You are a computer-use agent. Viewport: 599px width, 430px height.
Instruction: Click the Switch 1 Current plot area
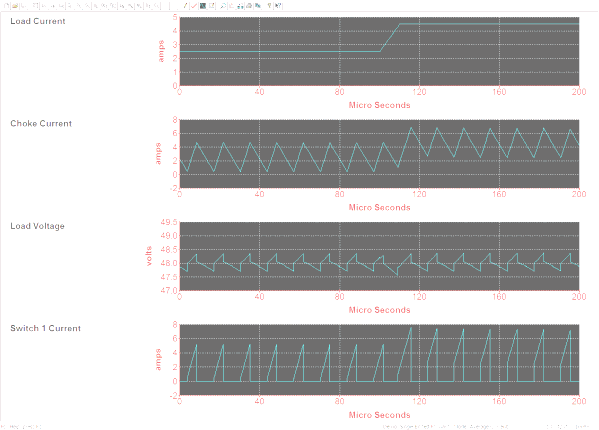[x=379, y=359]
